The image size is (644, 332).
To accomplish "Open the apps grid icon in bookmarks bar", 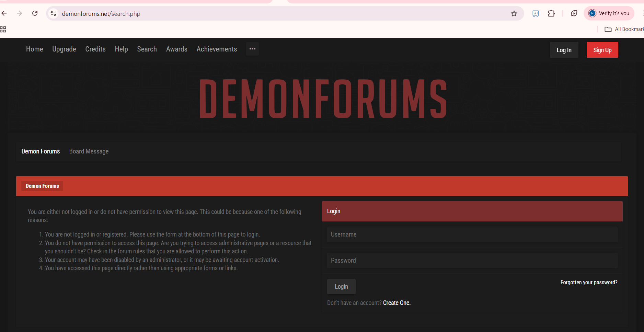I will pyautogui.click(x=3, y=29).
